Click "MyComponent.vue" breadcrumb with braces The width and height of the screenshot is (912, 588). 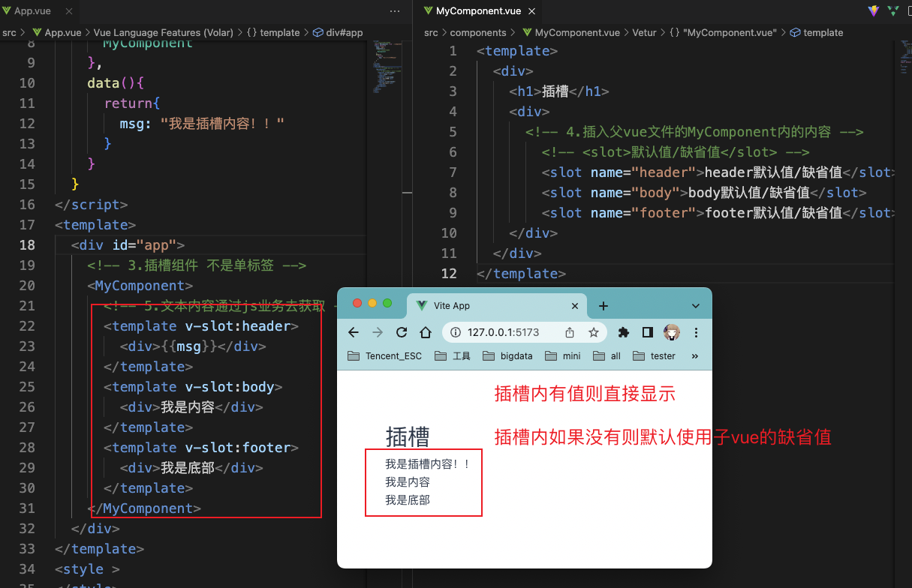click(724, 33)
